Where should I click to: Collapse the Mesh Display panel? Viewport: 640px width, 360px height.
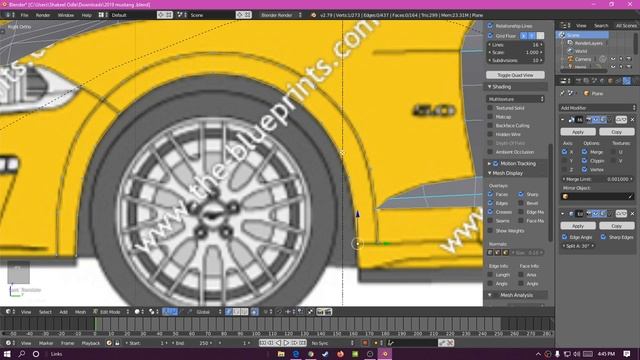[489, 173]
